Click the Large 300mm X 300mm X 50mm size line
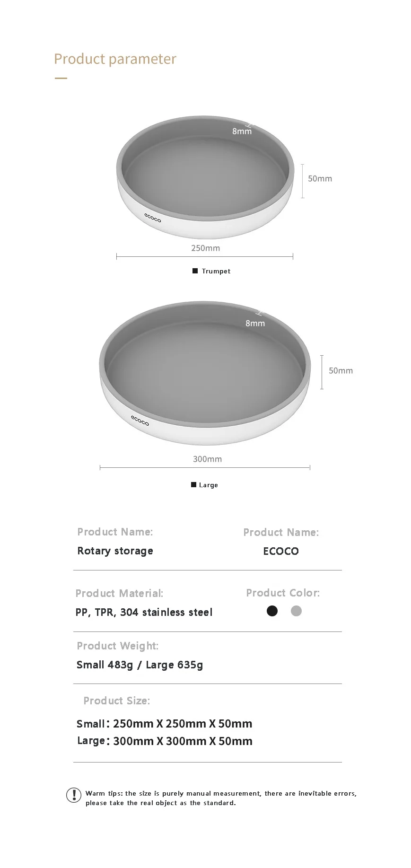The height and width of the screenshot is (868, 411). tap(165, 741)
